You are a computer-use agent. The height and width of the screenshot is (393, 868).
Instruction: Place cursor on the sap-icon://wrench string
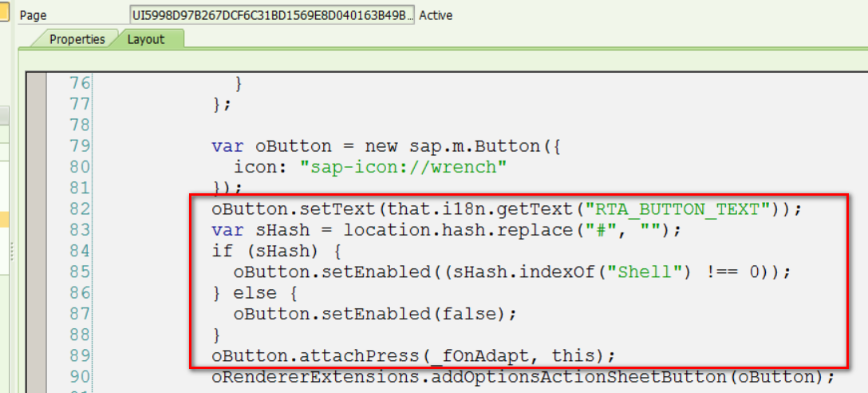(x=404, y=168)
